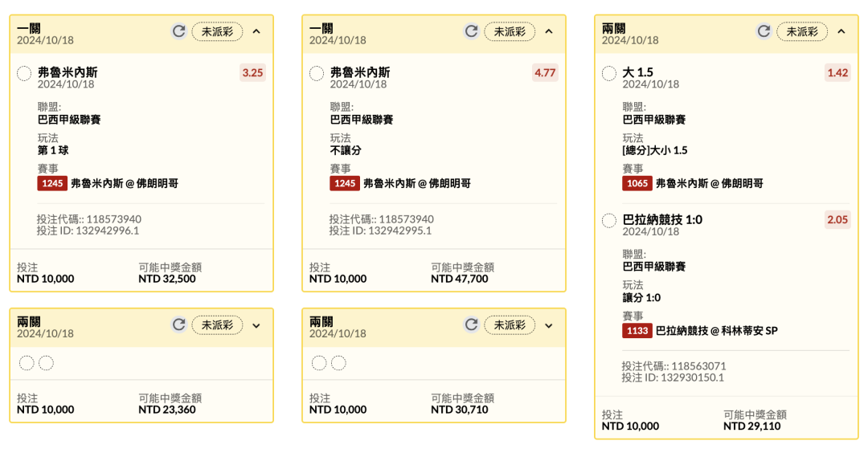The width and height of the screenshot is (868, 453).
Task: Select the 大 1.5 selection circle
Action: (x=609, y=74)
